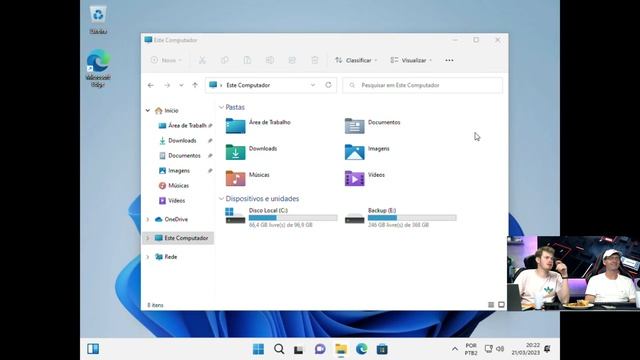The image size is (640, 360).
Task: Select the Vídeos folder icon
Action: click(354, 178)
